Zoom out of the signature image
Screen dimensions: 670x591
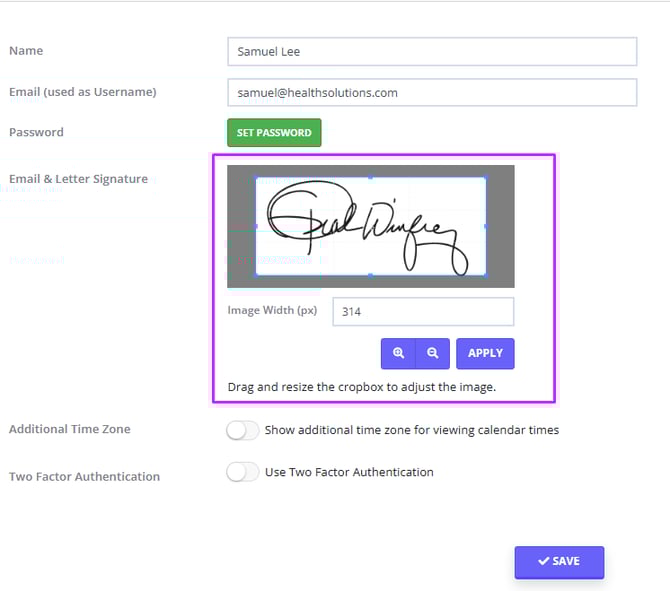pyautogui.click(x=432, y=353)
